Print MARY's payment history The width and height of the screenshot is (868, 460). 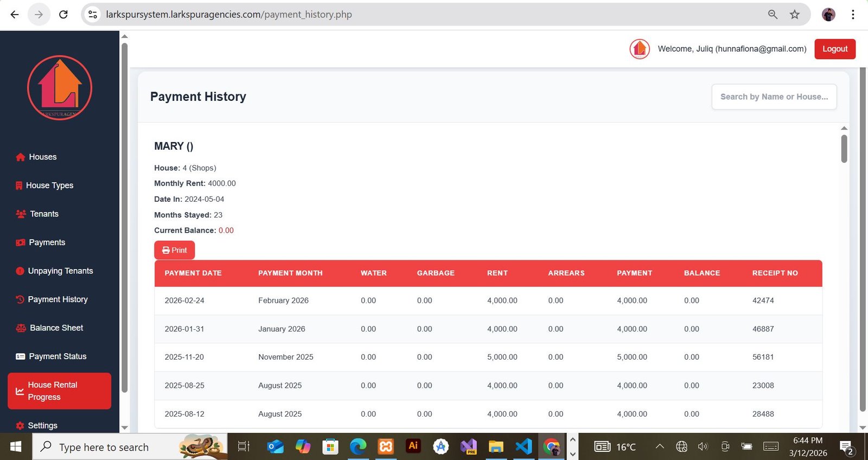175,250
